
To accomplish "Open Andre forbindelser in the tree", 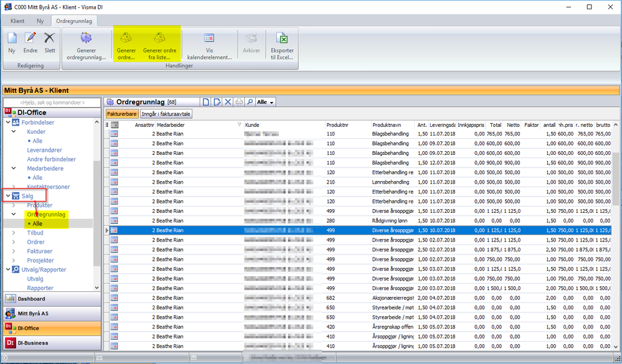I will pyautogui.click(x=51, y=159).
